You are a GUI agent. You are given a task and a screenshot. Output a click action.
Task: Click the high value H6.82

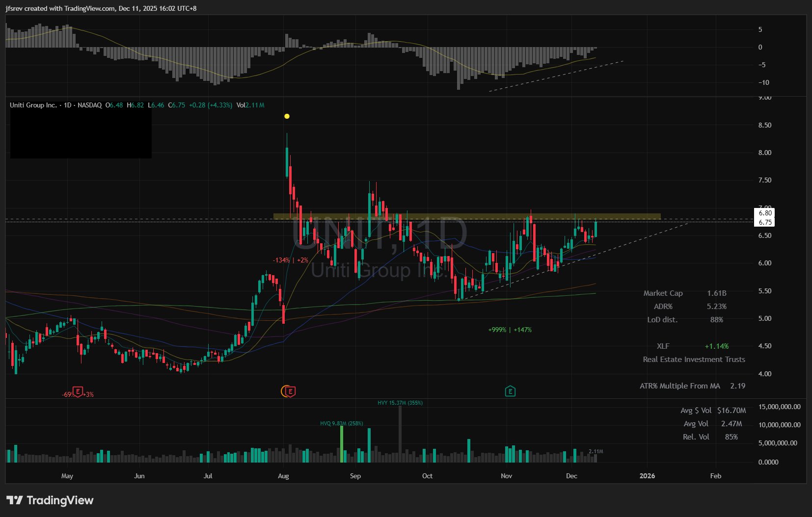tap(135, 105)
